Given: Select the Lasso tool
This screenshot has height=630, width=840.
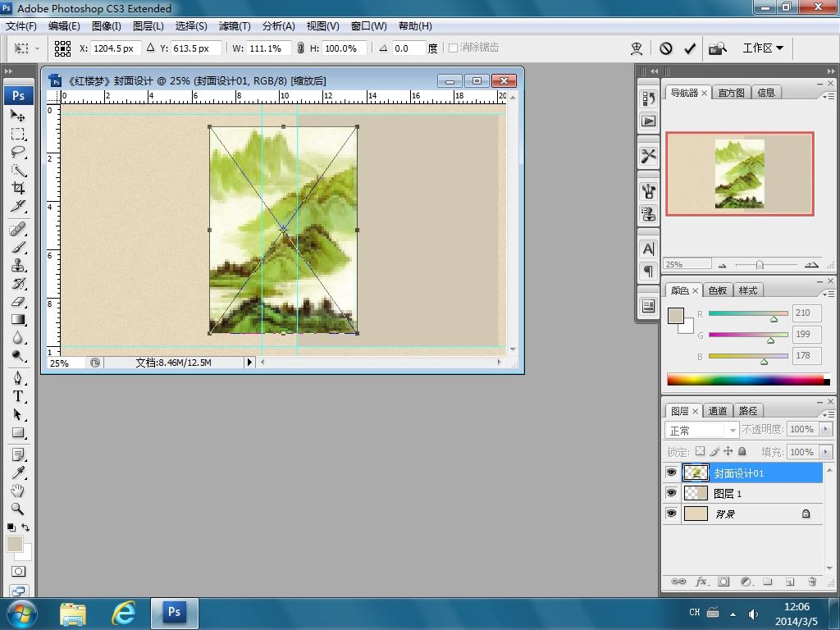Looking at the screenshot, I should [x=18, y=152].
